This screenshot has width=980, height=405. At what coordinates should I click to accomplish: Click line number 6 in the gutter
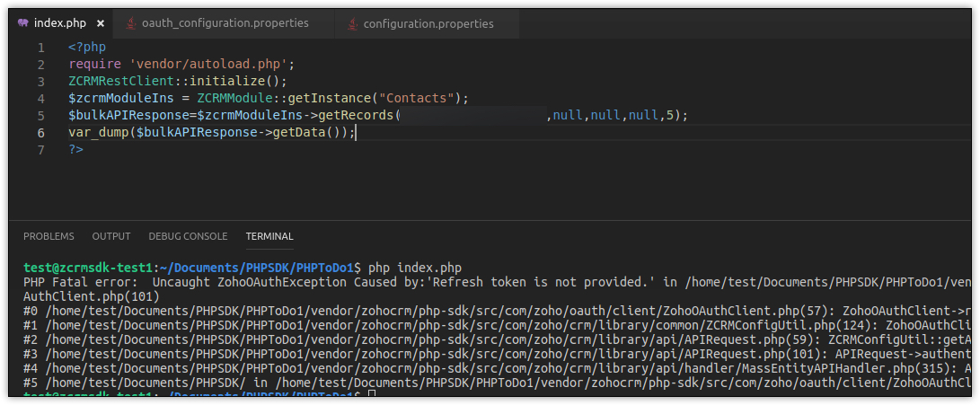(40, 133)
